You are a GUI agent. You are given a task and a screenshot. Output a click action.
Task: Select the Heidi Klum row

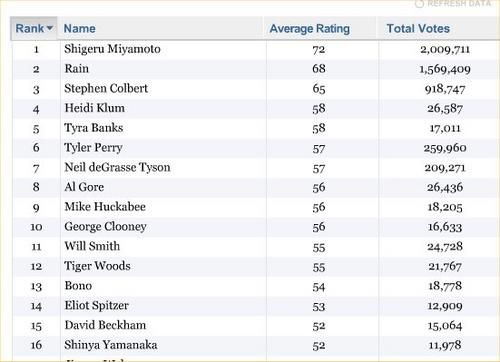click(x=256, y=108)
